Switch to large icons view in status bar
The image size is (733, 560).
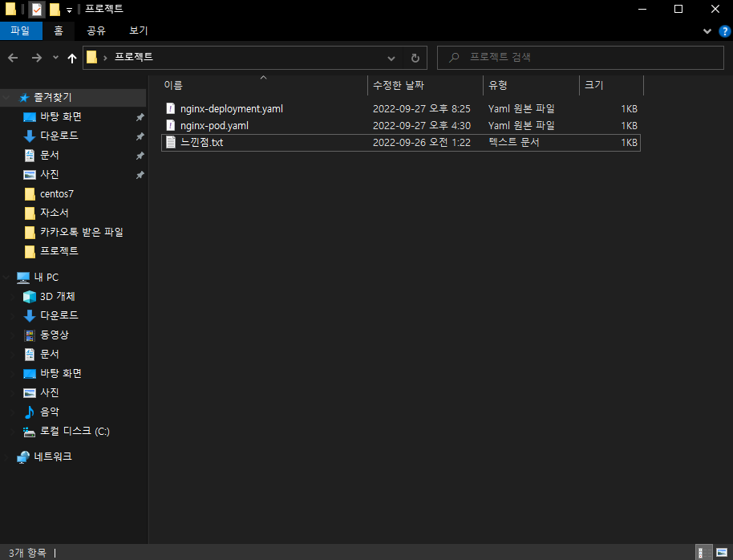pos(722,553)
